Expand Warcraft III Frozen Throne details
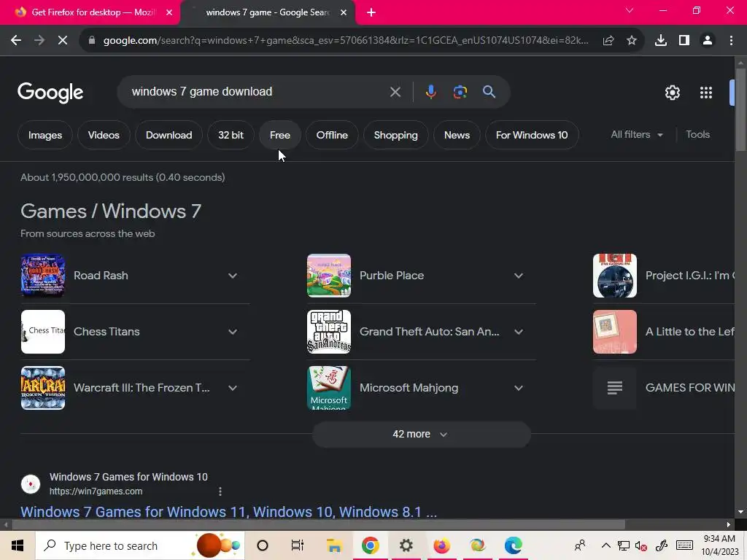The image size is (747, 560). 233,388
